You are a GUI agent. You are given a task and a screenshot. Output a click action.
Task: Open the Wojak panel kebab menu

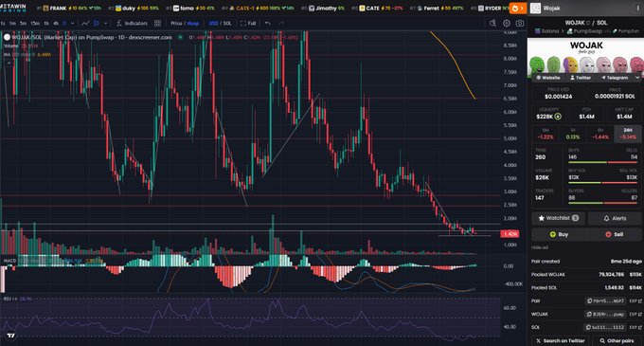tap(637, 9)
